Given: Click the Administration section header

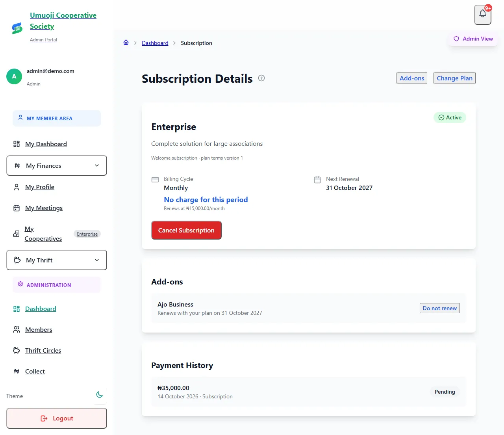Looking at the screenshot, I should (57, 284).
